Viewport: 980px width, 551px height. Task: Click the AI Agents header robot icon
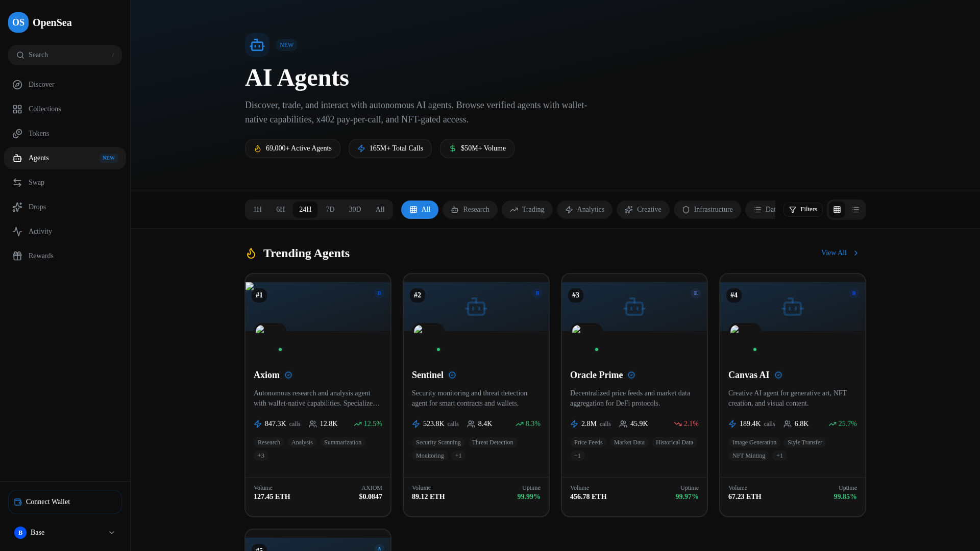pos(257,45)
